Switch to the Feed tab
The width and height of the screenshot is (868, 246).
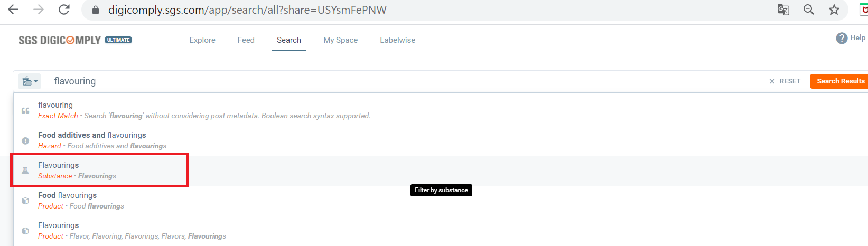[x=246, y=40]
